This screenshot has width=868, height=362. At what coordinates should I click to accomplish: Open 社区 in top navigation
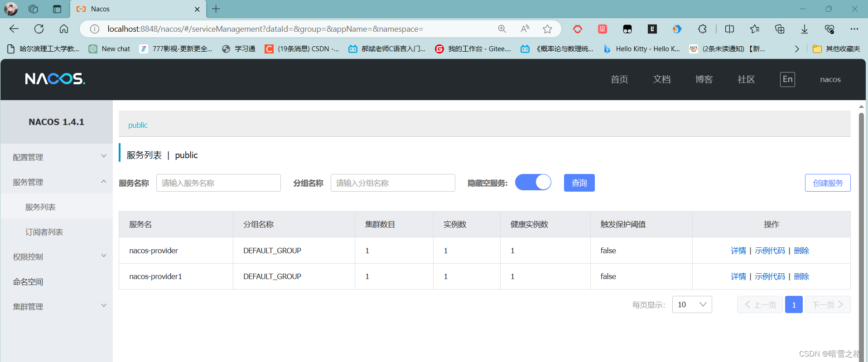pyautogui.click(x=746, y=79)
